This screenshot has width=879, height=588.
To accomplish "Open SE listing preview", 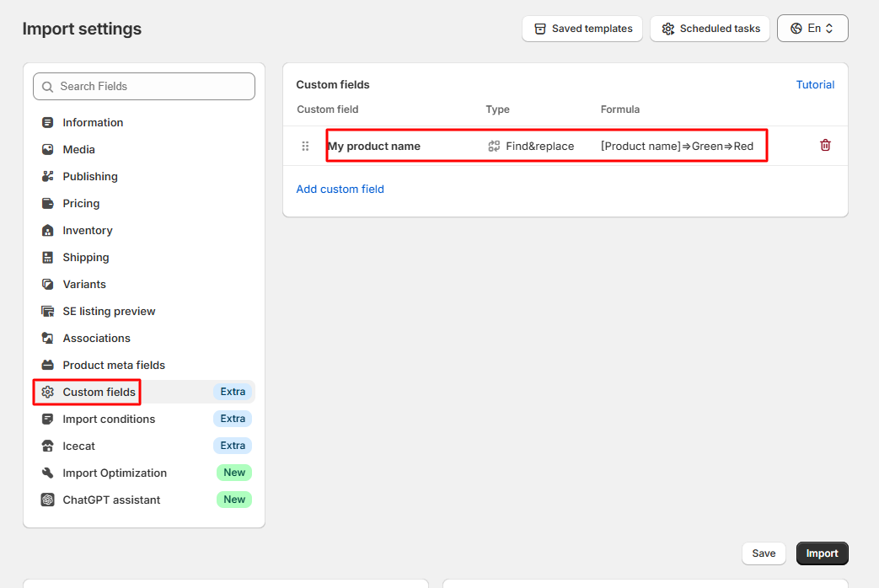I will 144,311.
